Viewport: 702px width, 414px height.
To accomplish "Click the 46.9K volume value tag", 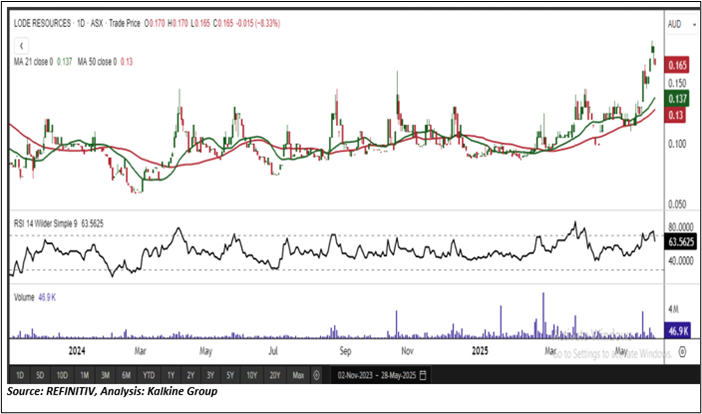I will click(678, 331).
